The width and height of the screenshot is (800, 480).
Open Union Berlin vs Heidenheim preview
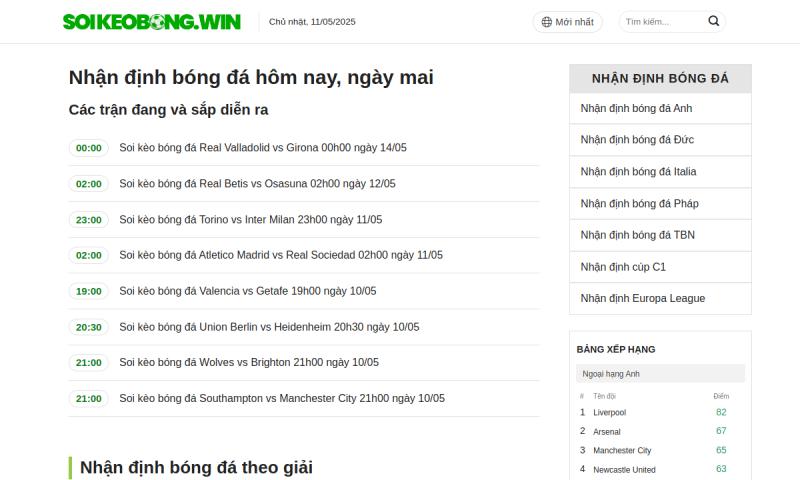(269, 327)
